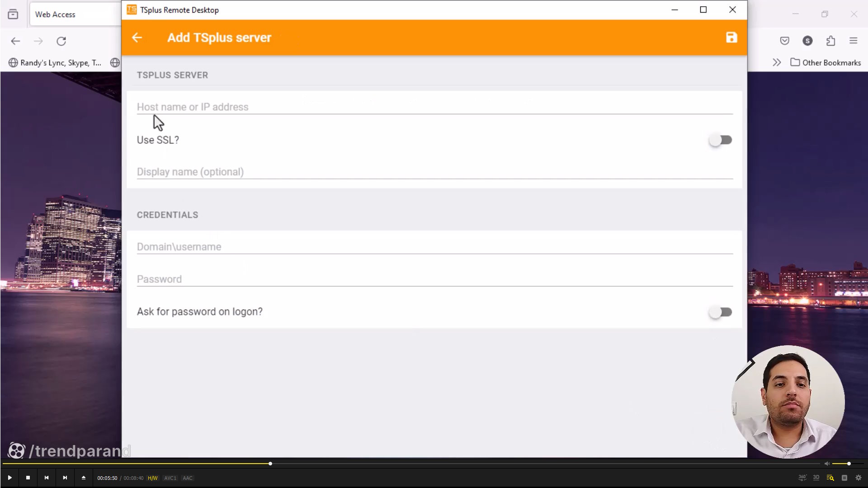
Task: Click the AVC1 codec label
Action: click(x=170, y=478)
